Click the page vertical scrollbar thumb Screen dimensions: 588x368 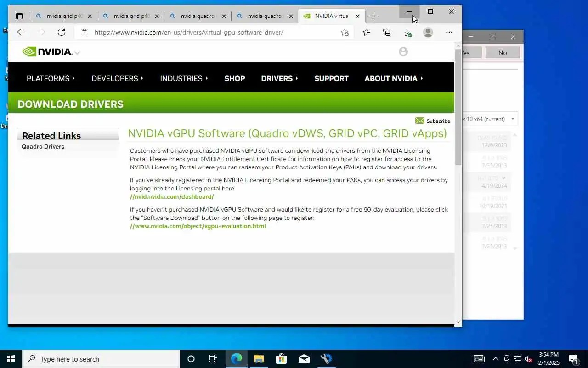pos(458,107)
